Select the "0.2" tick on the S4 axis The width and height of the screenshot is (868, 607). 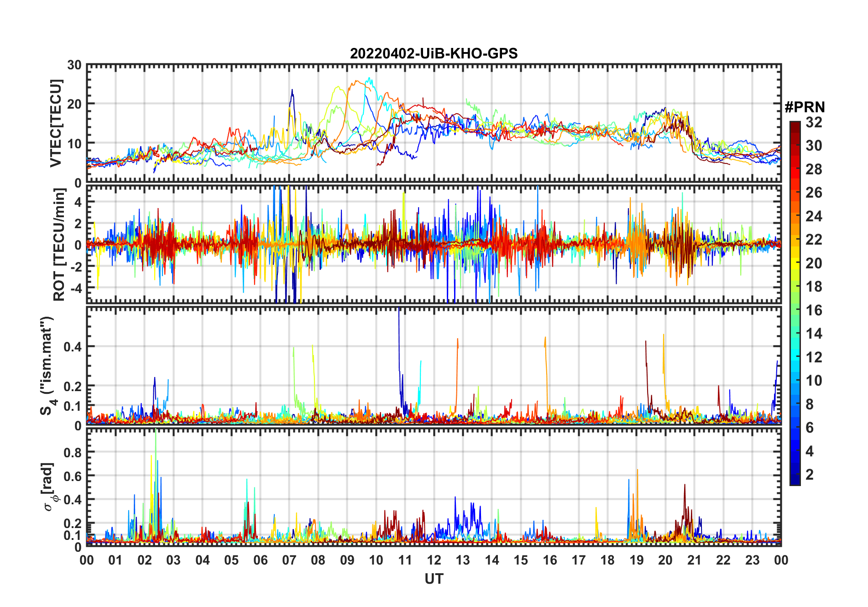(73, 386)
